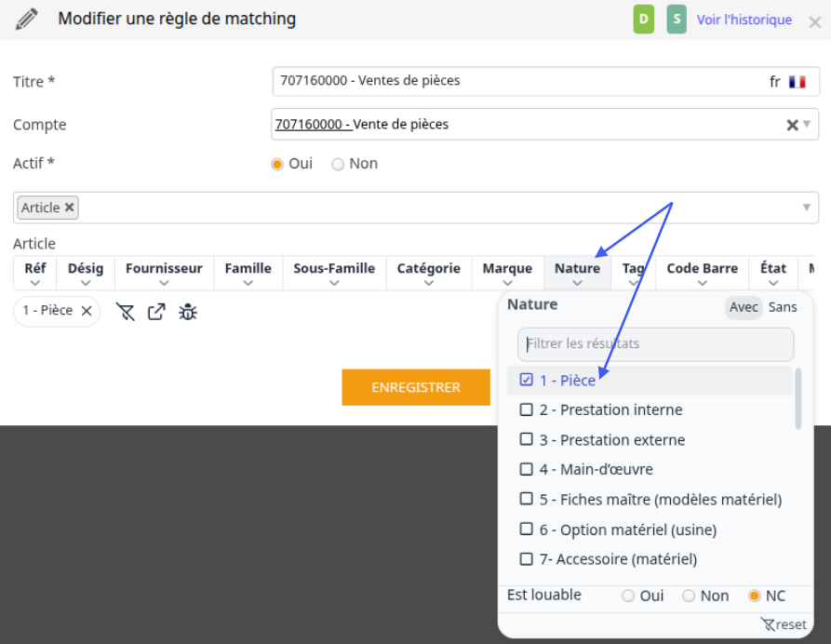Expand the Marque column filter
831x644 pixels.
pyautogui.click(x=507, y=274)
